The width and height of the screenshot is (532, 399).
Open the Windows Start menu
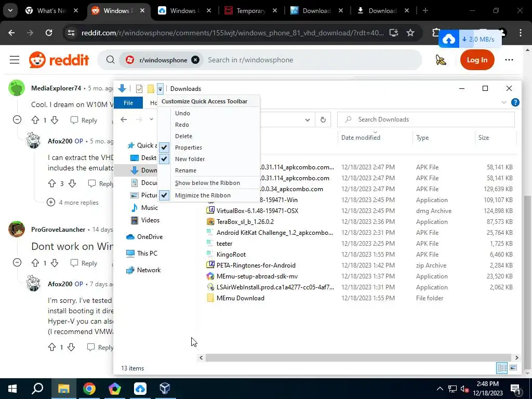(x=12, y=389)
